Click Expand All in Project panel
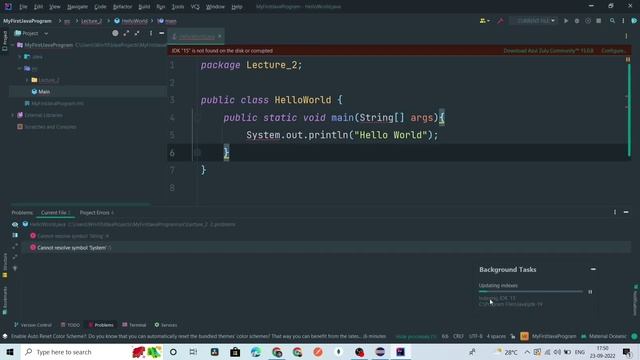The width and height of the screenshot is (640, 360). click(126, 33)
